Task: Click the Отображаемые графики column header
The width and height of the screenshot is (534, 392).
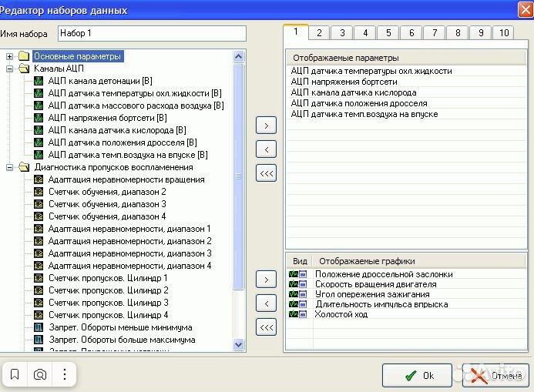Action: coord(419,261)
